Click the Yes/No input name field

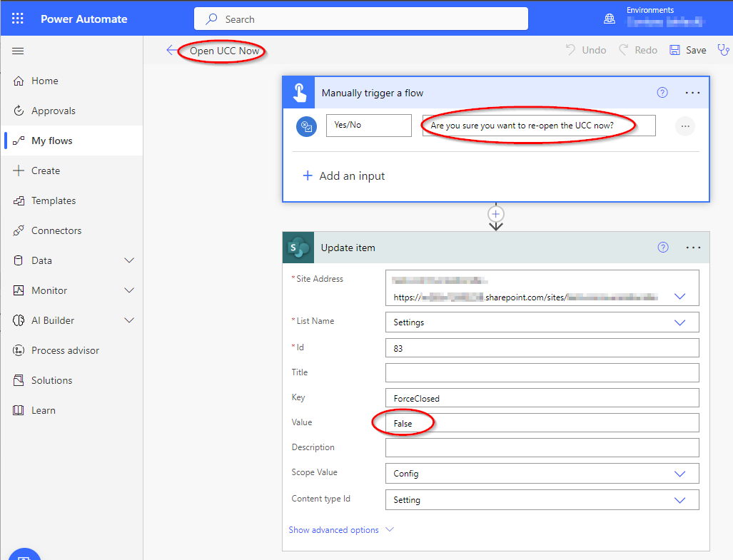tap(369, 125)
